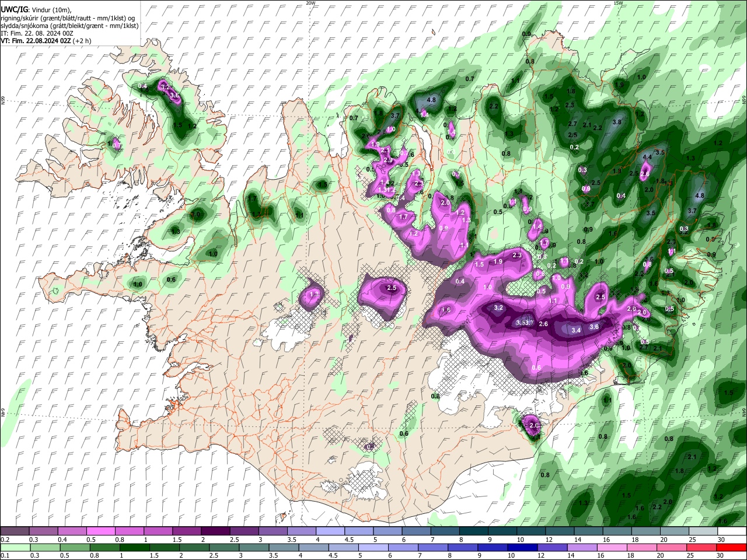Image resolution: width=747 pixels, height=560 pixels.
Task: Click the 3.2 snowfall value in purple area
Action: 498,307
